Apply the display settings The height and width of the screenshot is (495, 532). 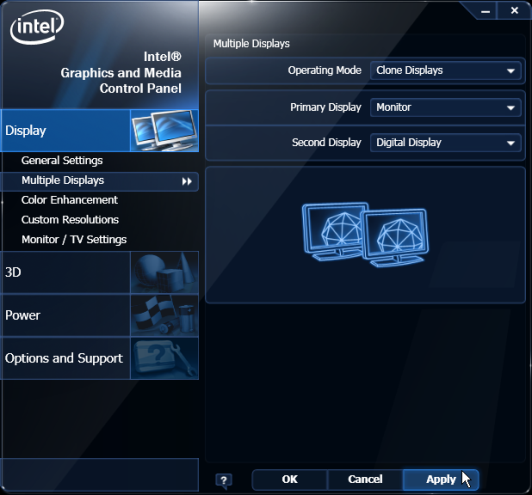pyautogui.click(x=441, y=479)
